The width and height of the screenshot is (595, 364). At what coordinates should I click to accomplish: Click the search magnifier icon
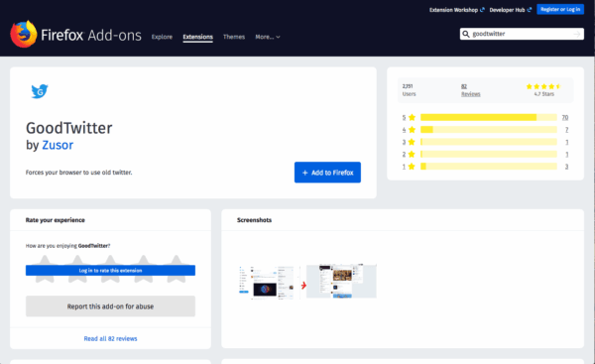click(466, 34)
